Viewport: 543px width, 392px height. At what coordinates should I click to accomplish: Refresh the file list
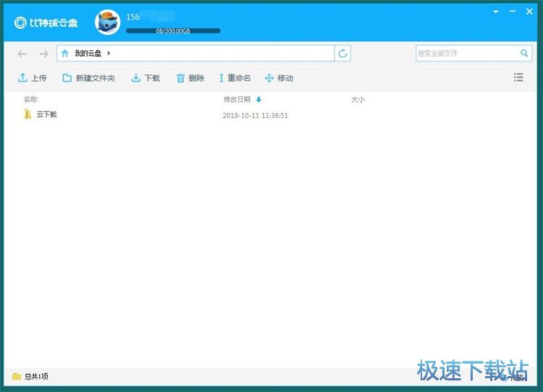(x=343, y=54)
